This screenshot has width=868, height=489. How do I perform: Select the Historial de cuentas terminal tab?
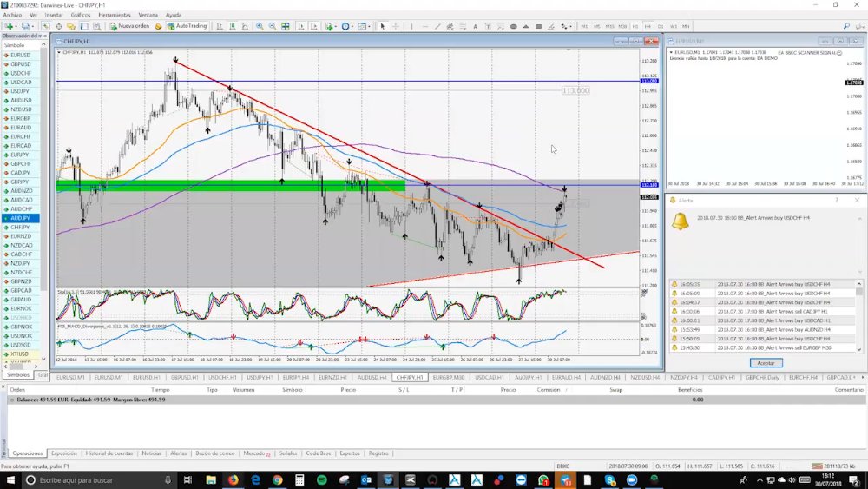click(x=109, y=453)
